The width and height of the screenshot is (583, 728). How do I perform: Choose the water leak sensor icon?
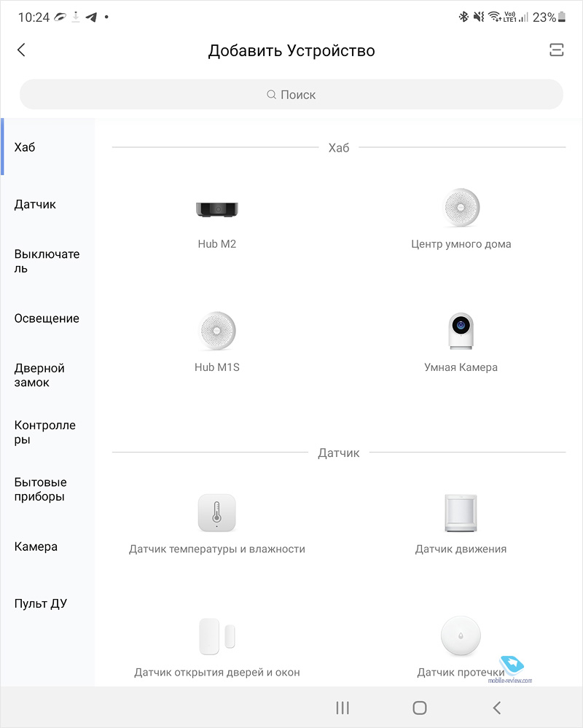[461, 635]
